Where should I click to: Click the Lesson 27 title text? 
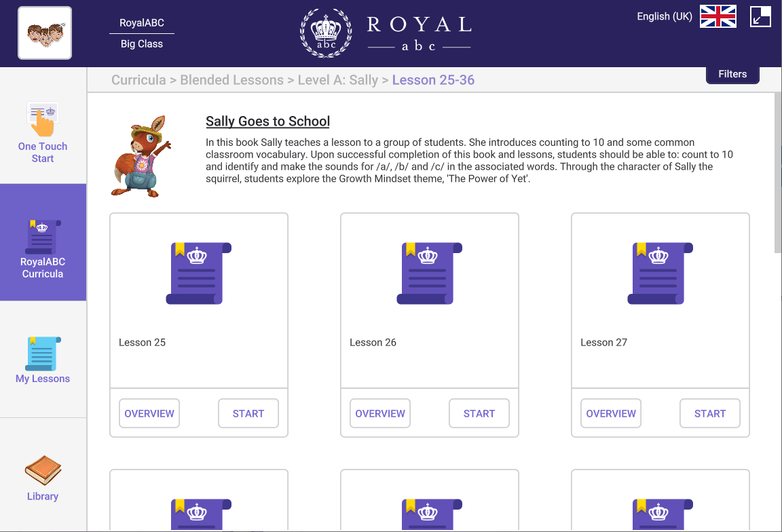(x=604, y=343)
